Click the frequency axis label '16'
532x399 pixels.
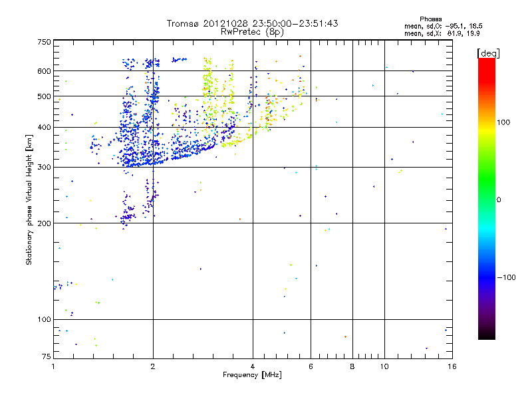click(x=452, y=366)
